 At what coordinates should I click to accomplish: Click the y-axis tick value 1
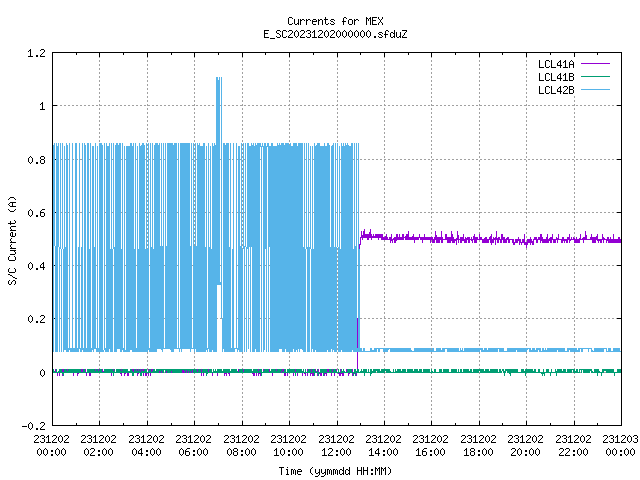(x=42, y=107)
